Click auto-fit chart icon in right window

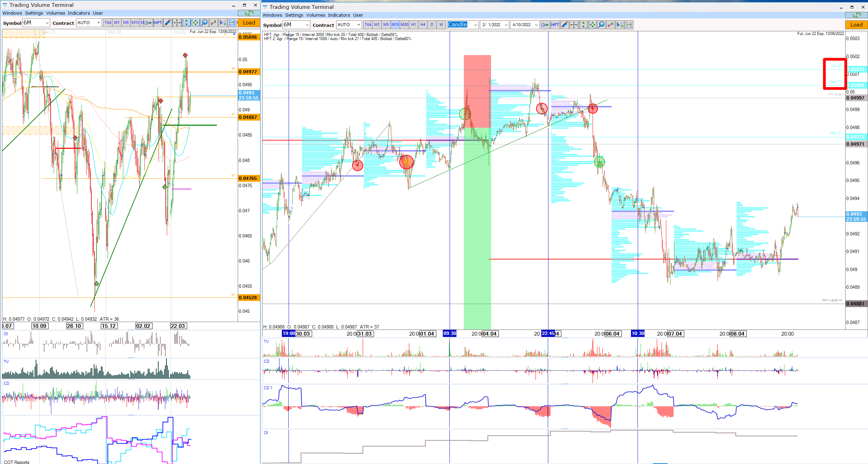pyautogui.click(x=592, y=25)
